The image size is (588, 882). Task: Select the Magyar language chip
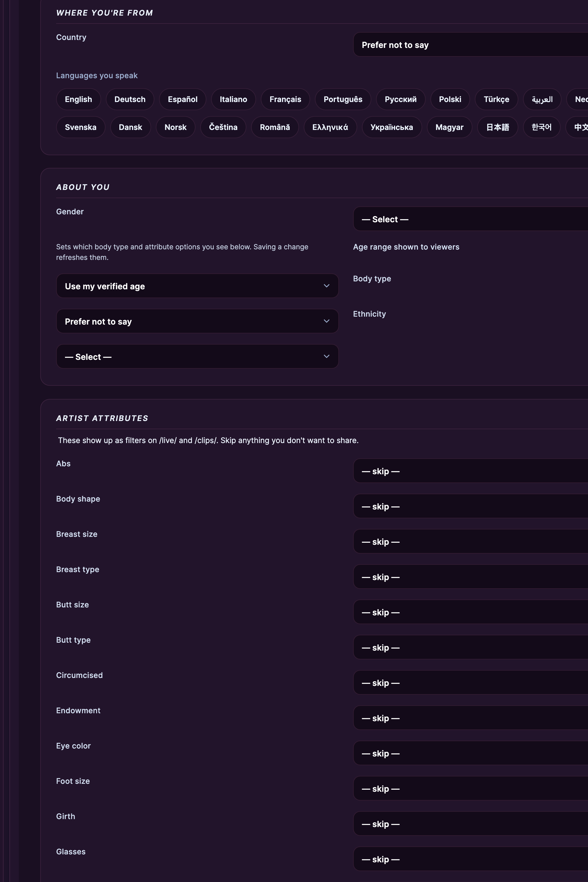pyautogui.click(x=449, y=127)
